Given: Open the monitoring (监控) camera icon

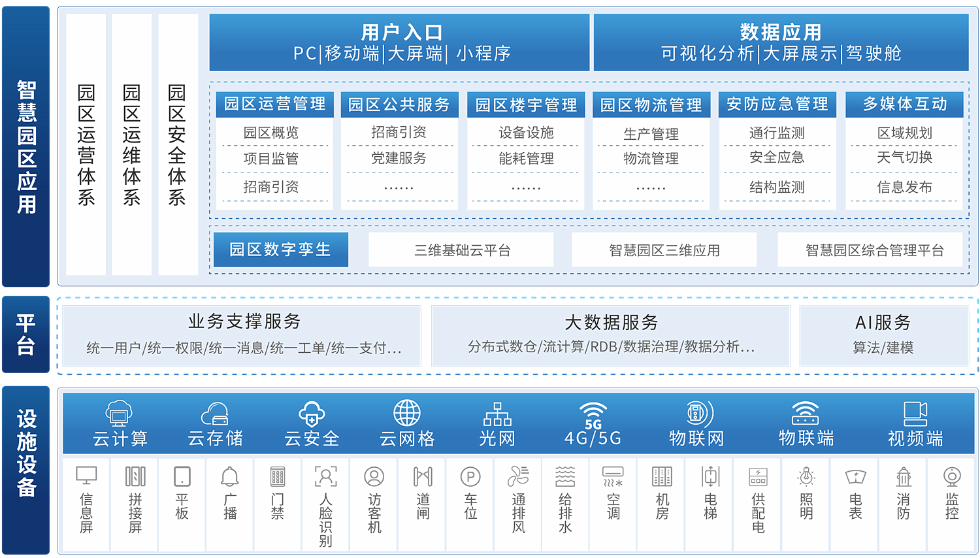Looking at the screenshot, I should tap(952, 476).
